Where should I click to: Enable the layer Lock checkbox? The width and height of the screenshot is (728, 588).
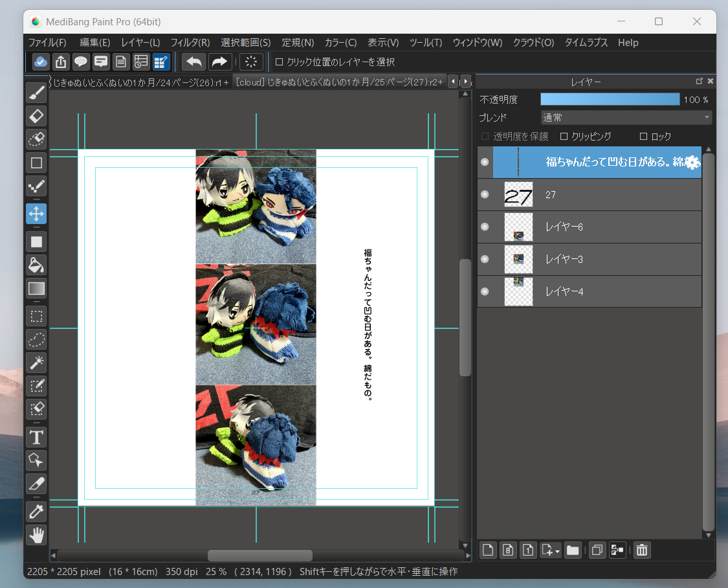(x=643, y=137)
